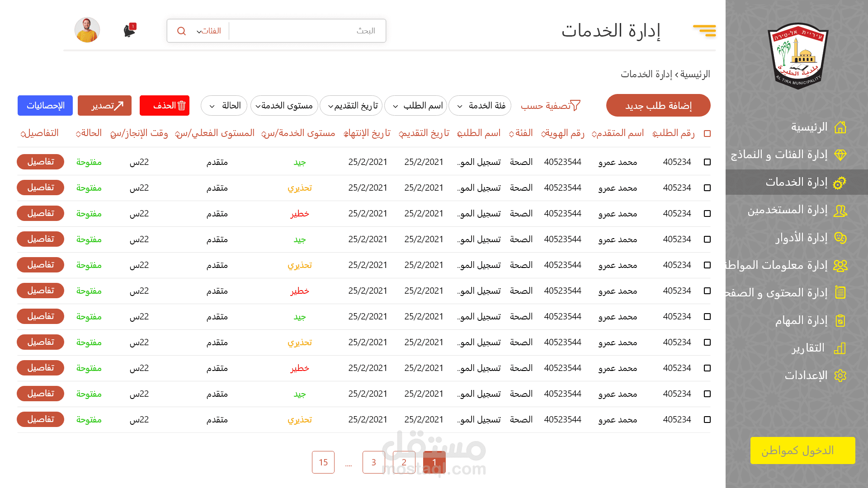
Task: Click the diamond icon for categories and forms
Action: [840, 155]
